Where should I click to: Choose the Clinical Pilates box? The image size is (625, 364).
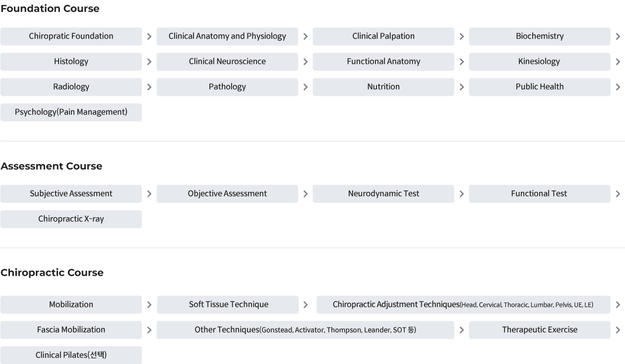[71, 355]
